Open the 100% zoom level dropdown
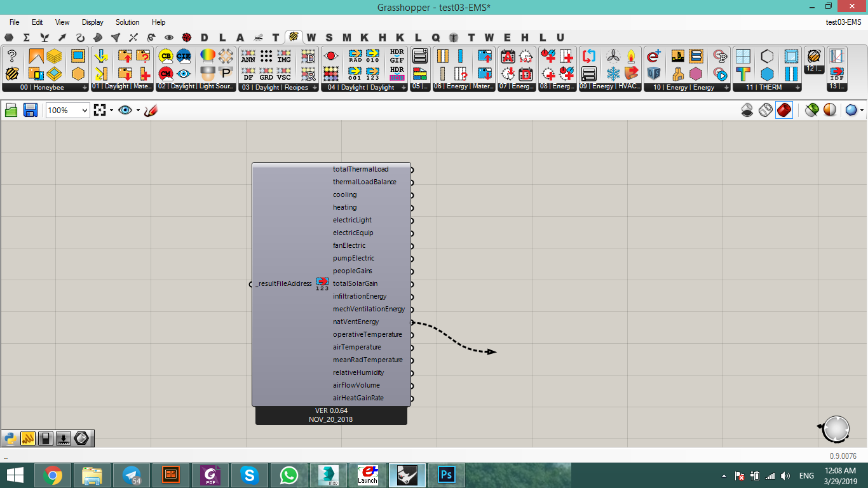 pyautogui.click(x=67, y=110)
